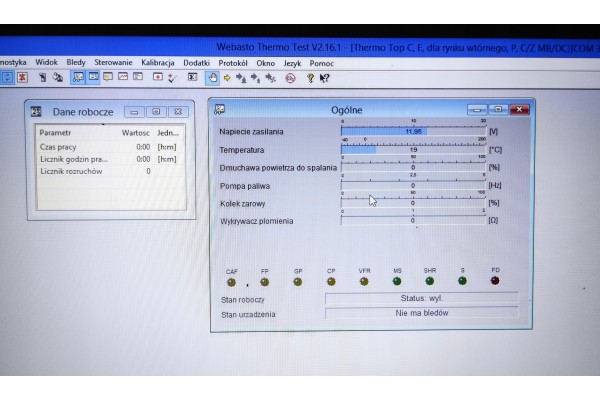Screen dimensions: 600x400
Task: Click the dark handheld device toolbar icon
Action: [43, 78]
